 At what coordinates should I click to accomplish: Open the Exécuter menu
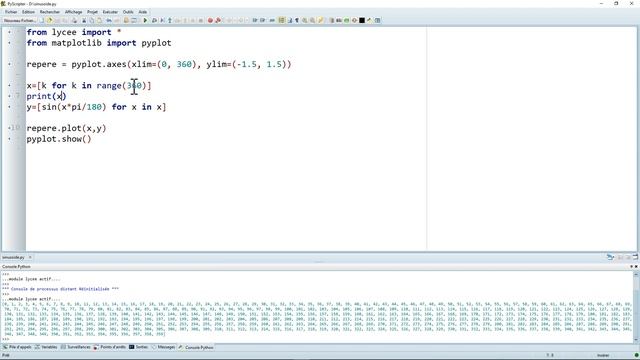coord(110,12)
